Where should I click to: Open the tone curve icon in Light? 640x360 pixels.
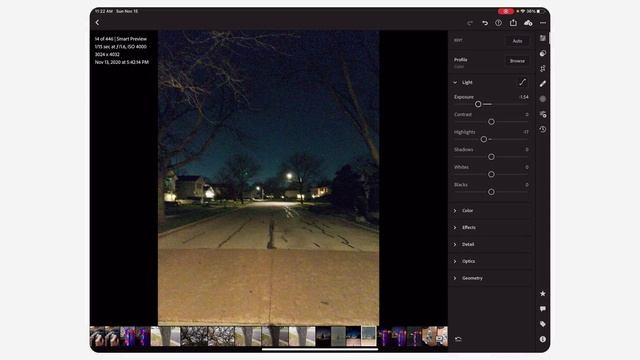click(x=522, y=82)
